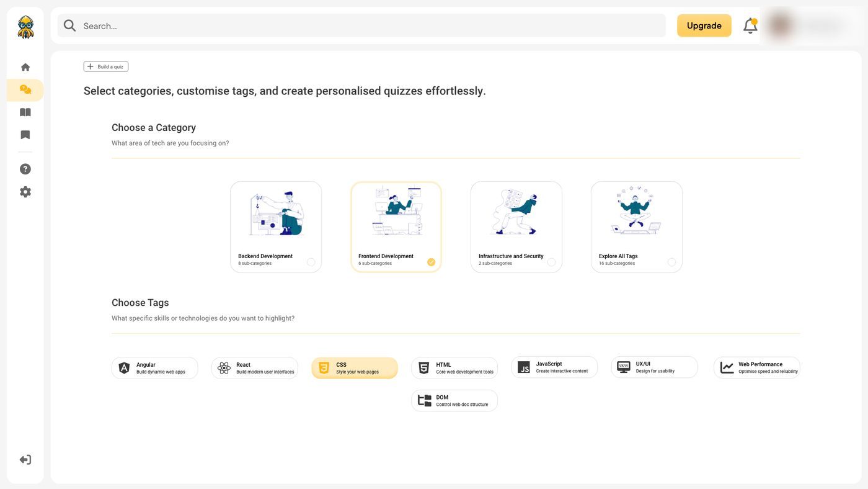Open the home icon in sidebar
The width and height of the screenshot is (868, 489).
click(x=25, y=67)
